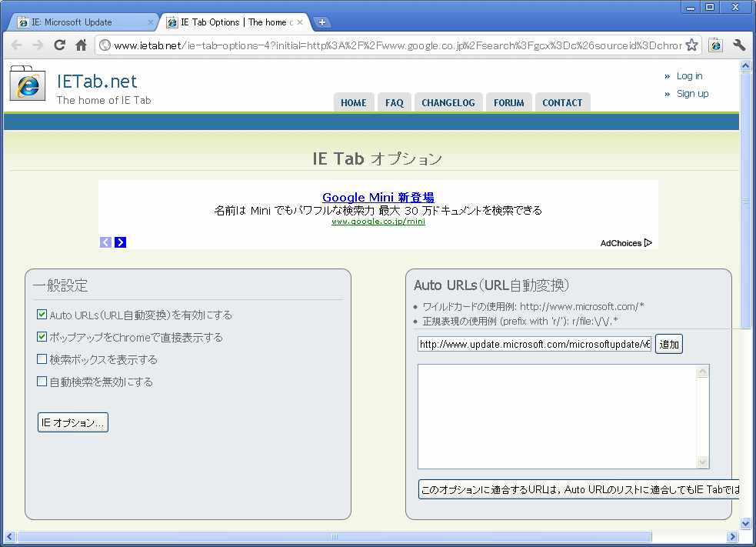Uncheck ポップアップをChromeで直接表示する checkbox

(x=42, y=337)
